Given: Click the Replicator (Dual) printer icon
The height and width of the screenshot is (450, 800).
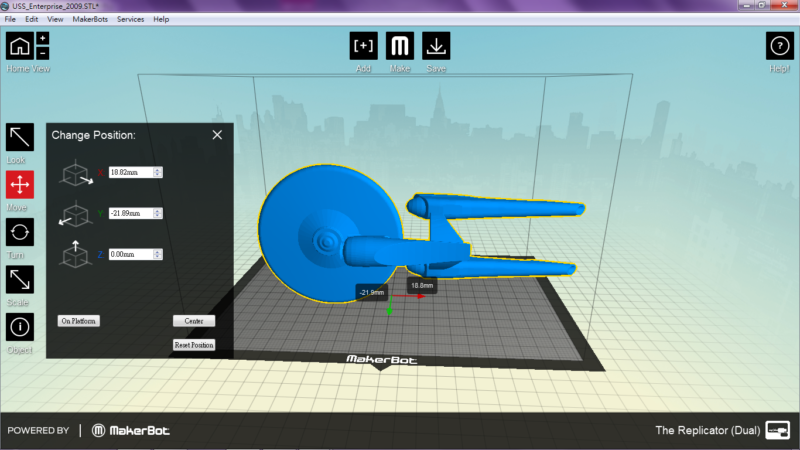Looking at the screenshot, I should point(778,430).
